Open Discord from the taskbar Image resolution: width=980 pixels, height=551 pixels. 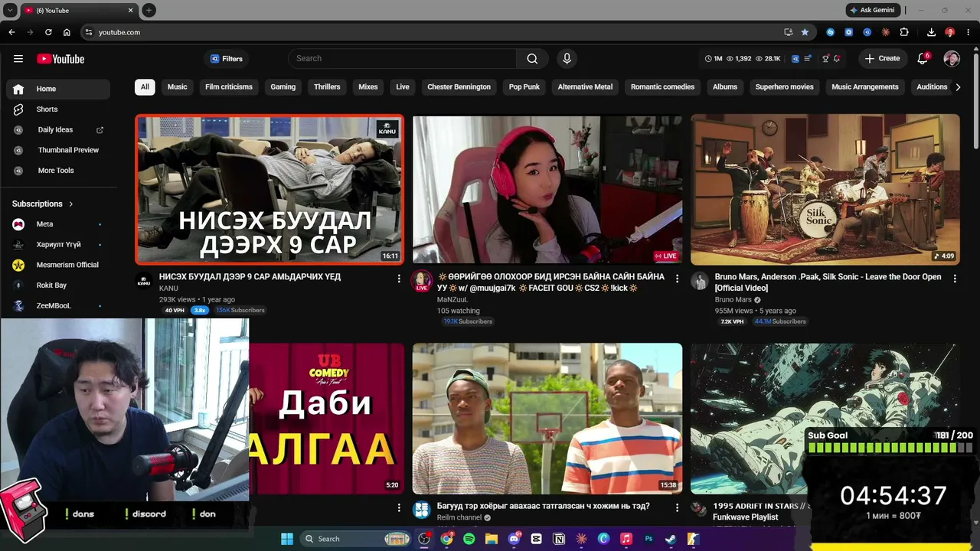514,539
